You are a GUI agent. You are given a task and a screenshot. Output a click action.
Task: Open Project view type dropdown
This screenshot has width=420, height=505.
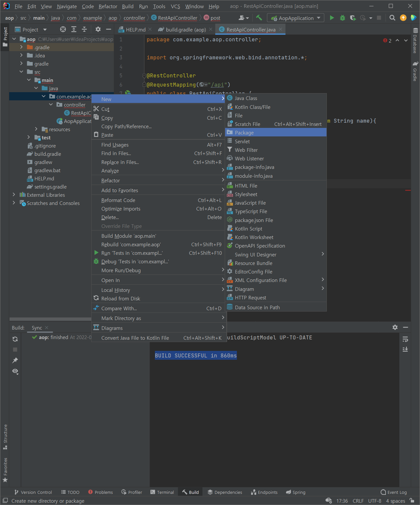tap(31, 30)
